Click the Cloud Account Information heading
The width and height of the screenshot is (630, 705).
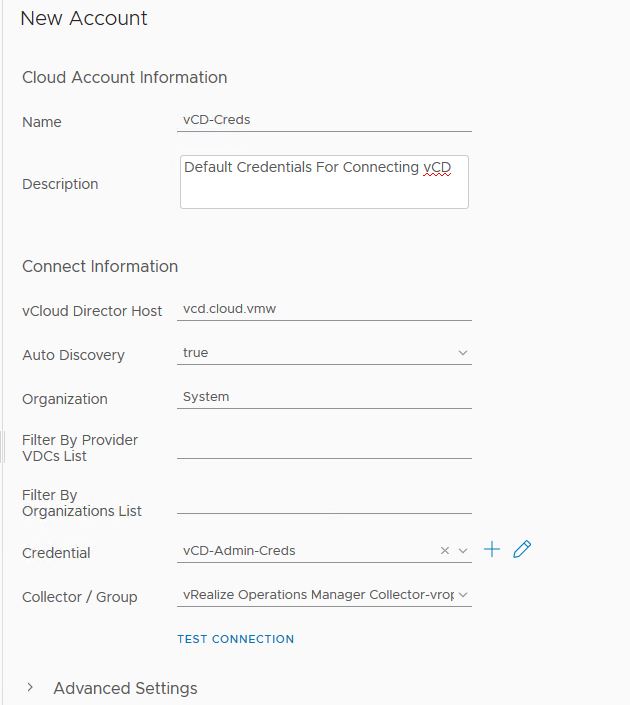click(124, 77)
